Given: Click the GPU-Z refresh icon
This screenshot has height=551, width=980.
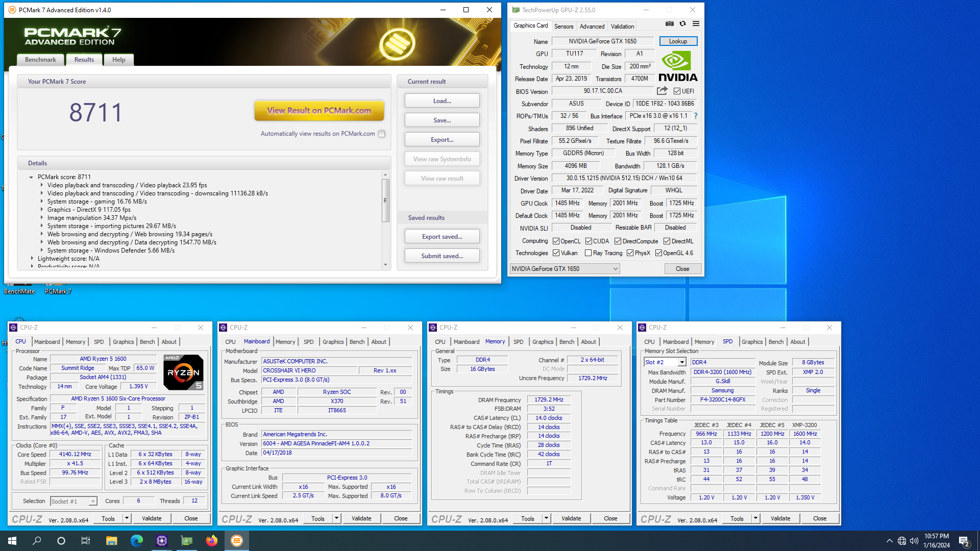Looking at the screenshot, I should click(x=682, y=23).
